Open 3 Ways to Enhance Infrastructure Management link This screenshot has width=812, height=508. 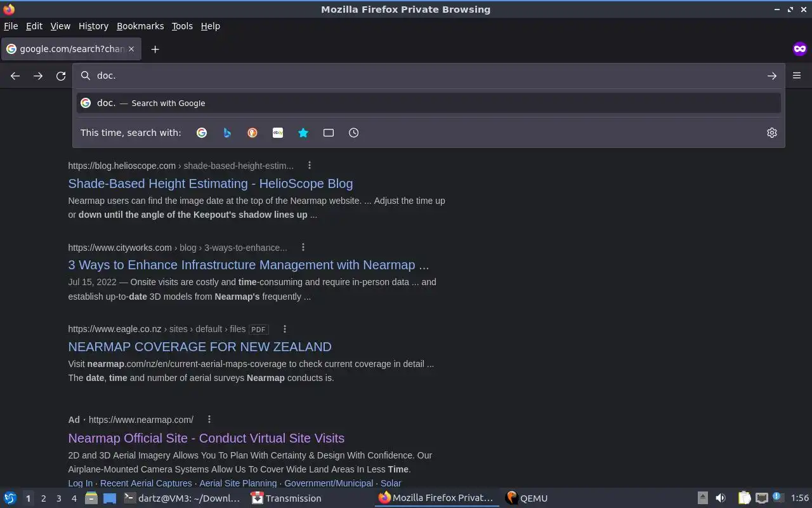tap(249, 265)
